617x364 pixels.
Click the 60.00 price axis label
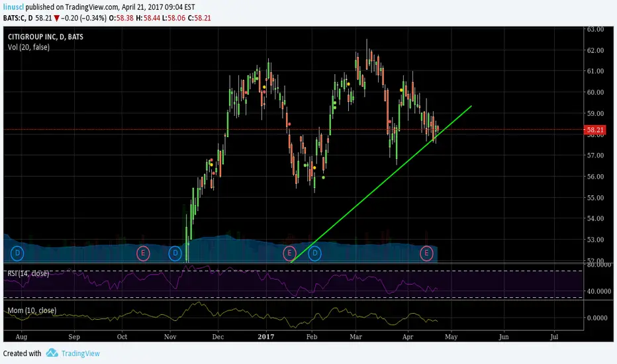tap(595, 92)
